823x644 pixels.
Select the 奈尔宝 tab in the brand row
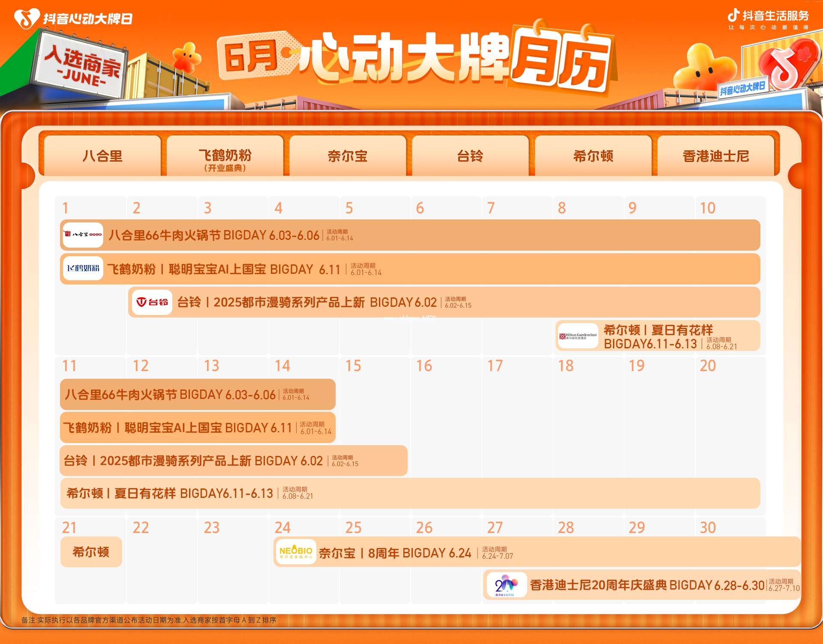click(x=347, y=156)
